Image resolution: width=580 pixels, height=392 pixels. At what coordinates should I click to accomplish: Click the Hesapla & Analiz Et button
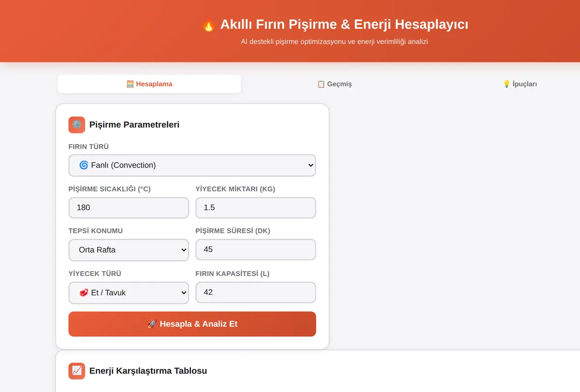point(192,324)
